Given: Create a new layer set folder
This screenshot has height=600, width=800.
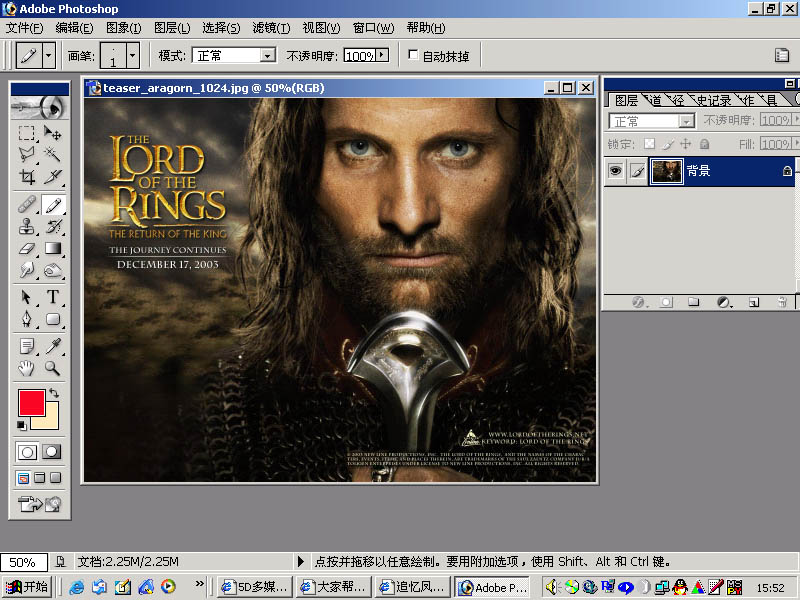Looking at the screenshot, I should pyautogui.click(x=693, y=303).
